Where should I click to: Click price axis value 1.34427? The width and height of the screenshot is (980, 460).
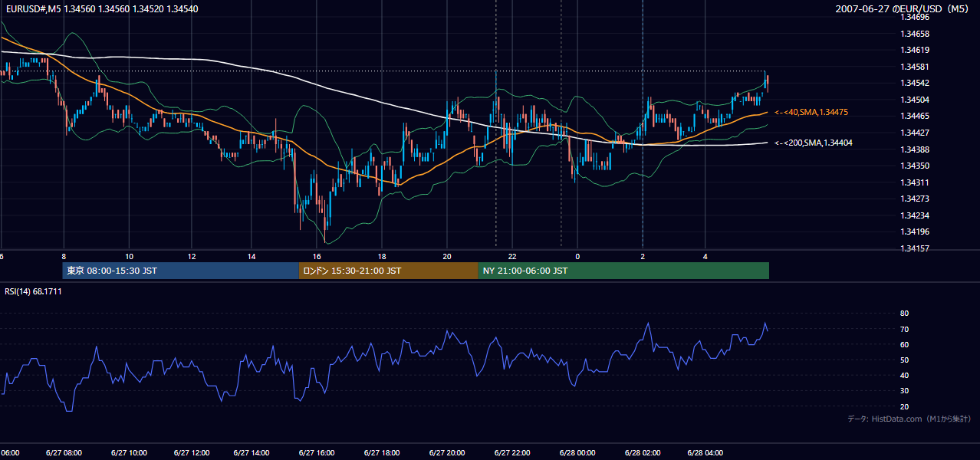pos(914,133)
